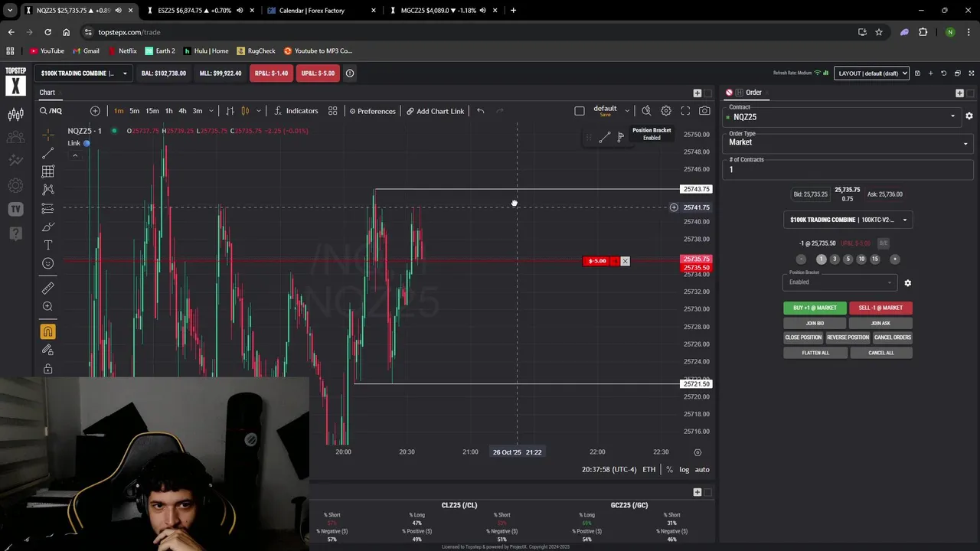
Task: Switch to the ESZ25 browser tab
Action: pyautogui.click(x=202, y=11)
